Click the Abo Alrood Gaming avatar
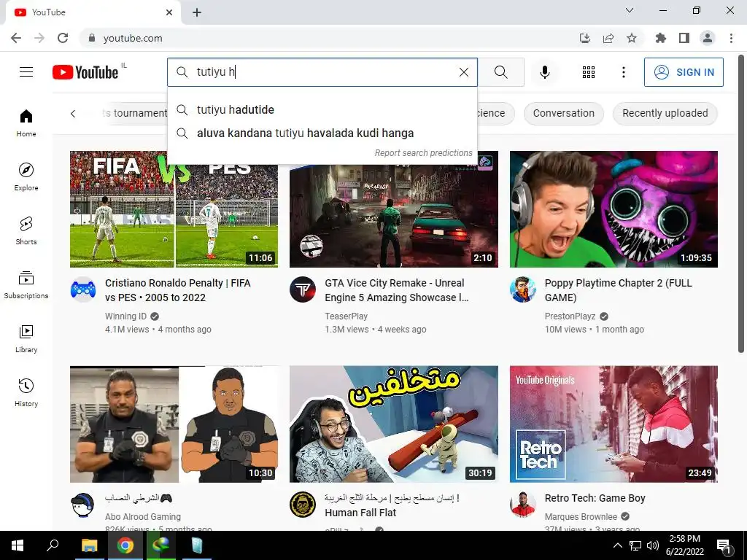 pos(83,505)
